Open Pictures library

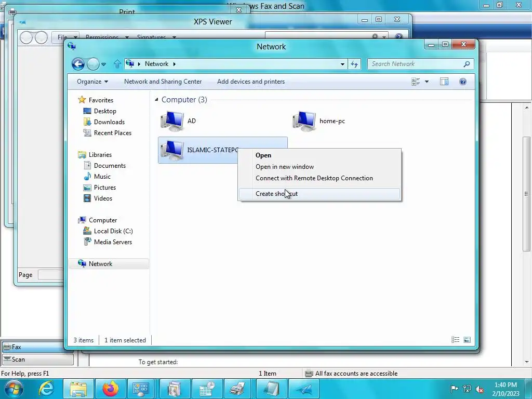tap(105, 187)
